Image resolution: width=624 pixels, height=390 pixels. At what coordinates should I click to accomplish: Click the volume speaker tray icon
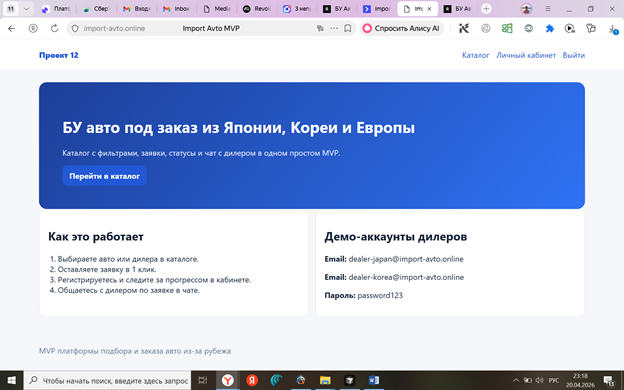[540, 380]
